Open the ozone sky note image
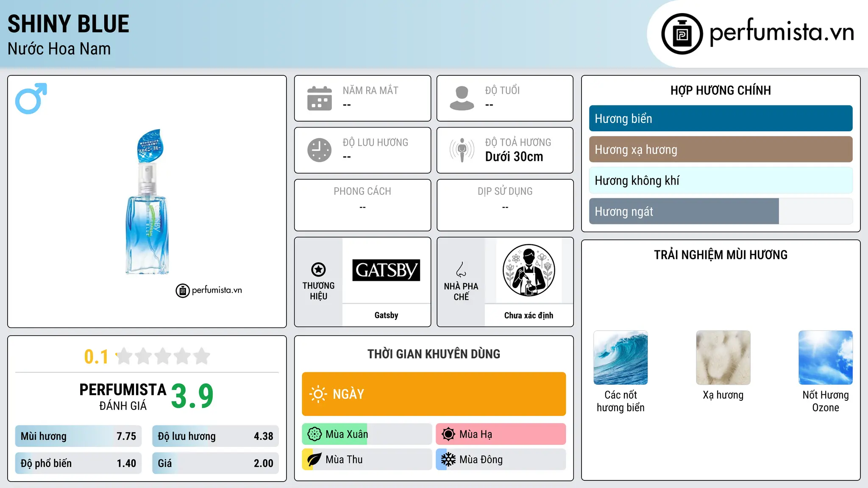This screenshot has height=488, width=868. point(826,358)
